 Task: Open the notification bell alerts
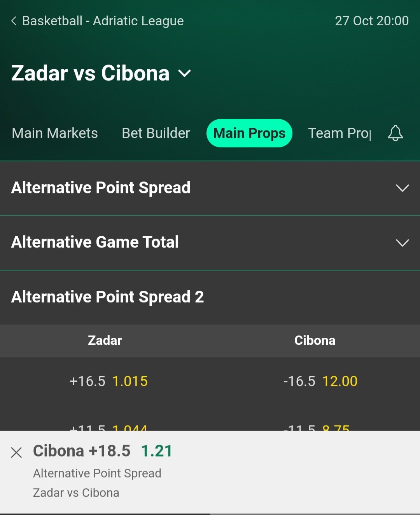(x=395, y=133)
